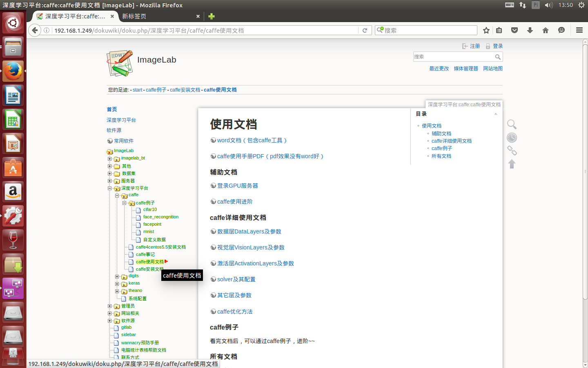Image resolution: width=588 pixels, height=368 pixels.
Task: Open solver及其配置 link
Action: click(236, 279)
